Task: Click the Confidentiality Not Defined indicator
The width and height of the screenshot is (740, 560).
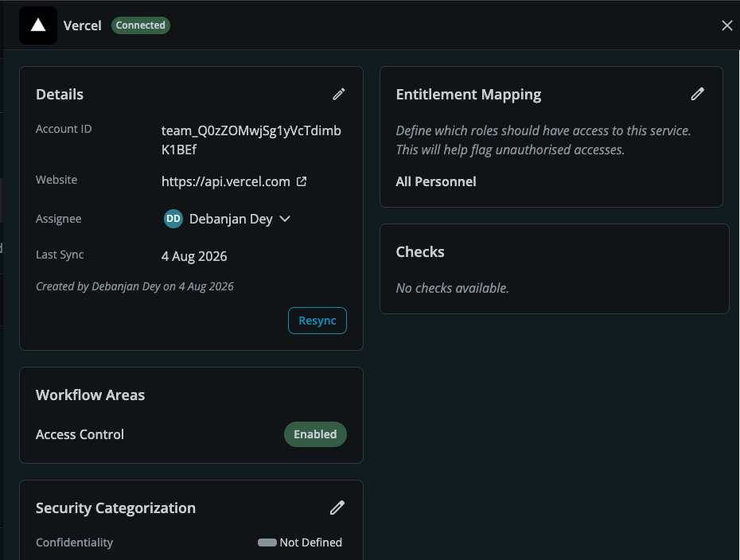Action: coord(300,542)
